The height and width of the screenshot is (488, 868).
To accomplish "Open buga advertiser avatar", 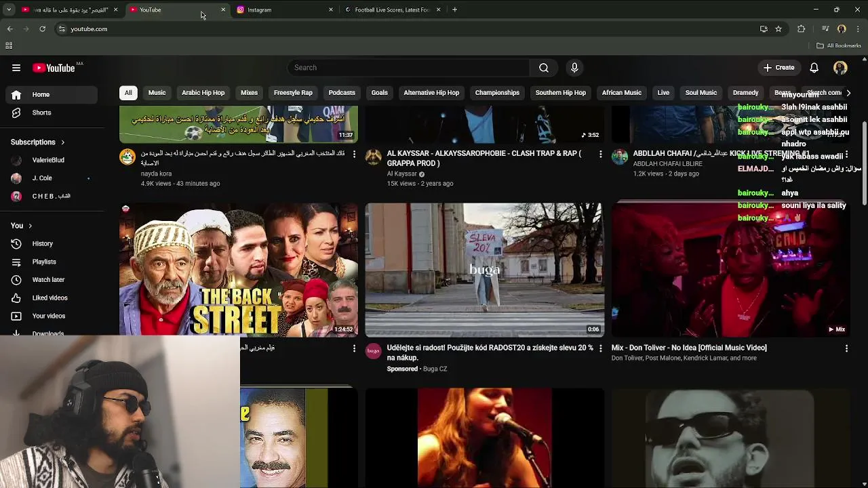I will [x=373, y=351].
